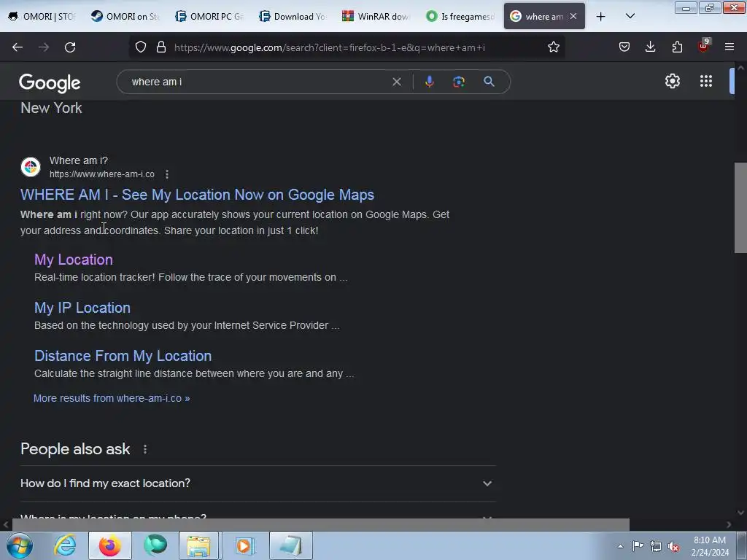This screenshot has width=747, height=560.
Task: Switch to Is freegames tab
Action: coord(460,16)
